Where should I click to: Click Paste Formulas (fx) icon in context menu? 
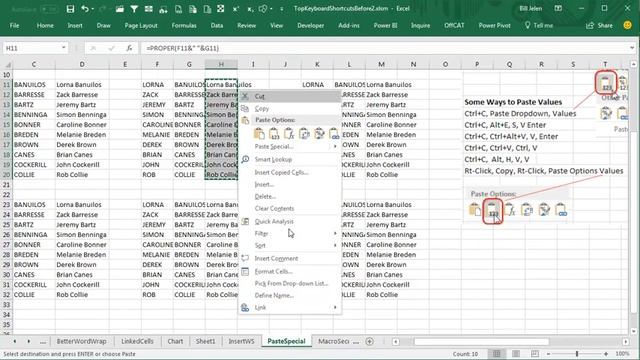coord(289,133)
